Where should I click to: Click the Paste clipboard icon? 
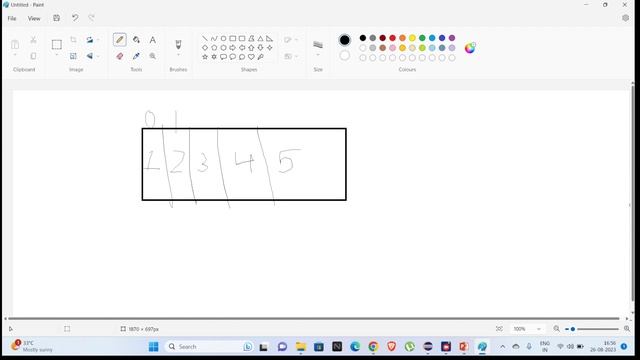point(15,44)
